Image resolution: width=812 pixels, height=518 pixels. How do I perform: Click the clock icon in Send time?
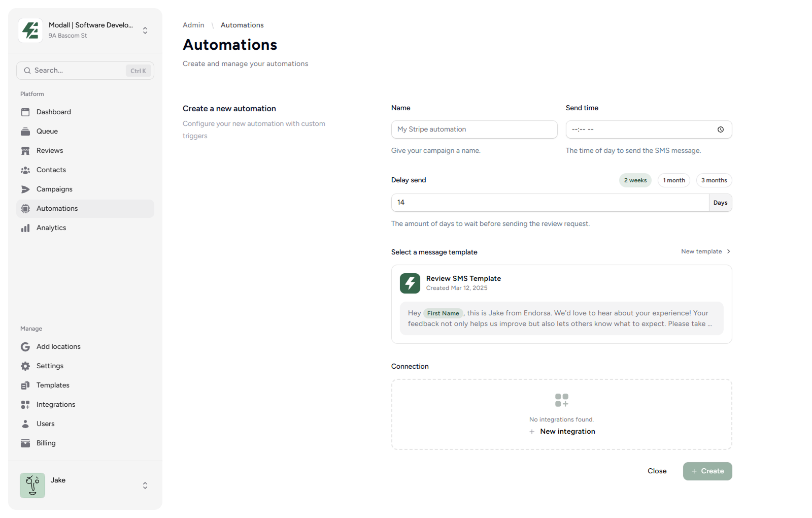point(721,129)
